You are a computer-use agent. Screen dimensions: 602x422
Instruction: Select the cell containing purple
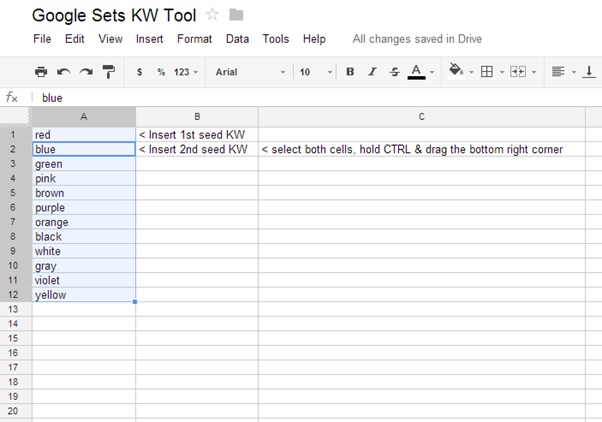(84, 207)
